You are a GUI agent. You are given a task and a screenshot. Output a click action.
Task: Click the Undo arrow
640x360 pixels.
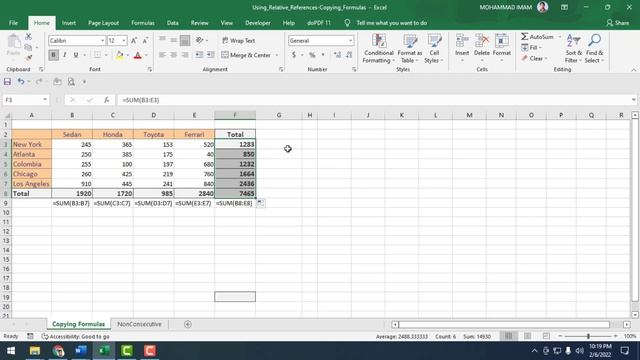coord(20,82)
